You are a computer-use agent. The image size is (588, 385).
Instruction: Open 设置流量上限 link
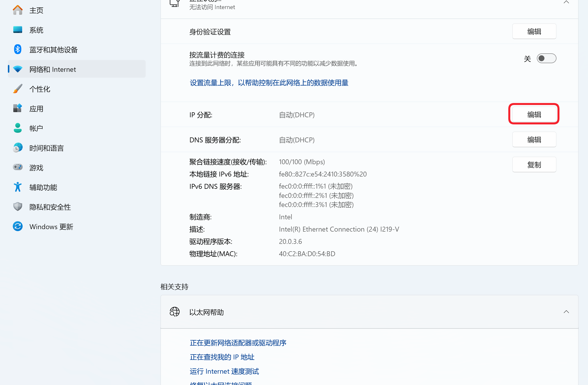point(269,83)
